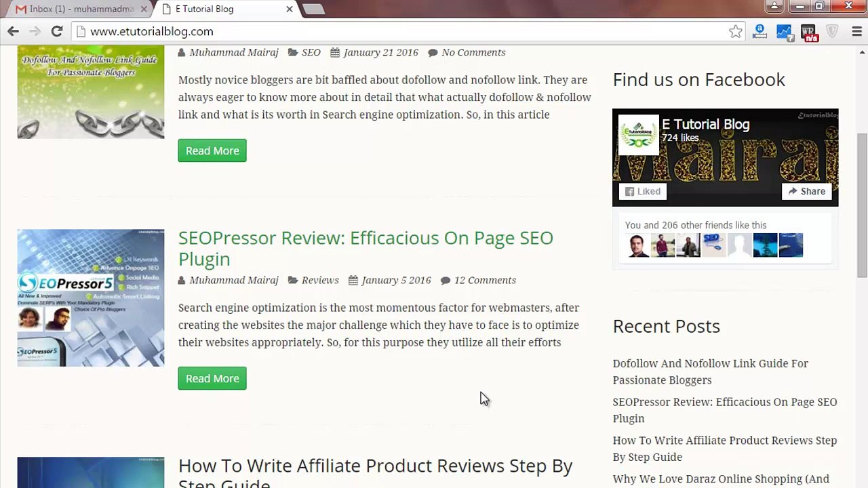Click the Facebook Liked button
Screen dimensions: 868x488
(642, 191)
